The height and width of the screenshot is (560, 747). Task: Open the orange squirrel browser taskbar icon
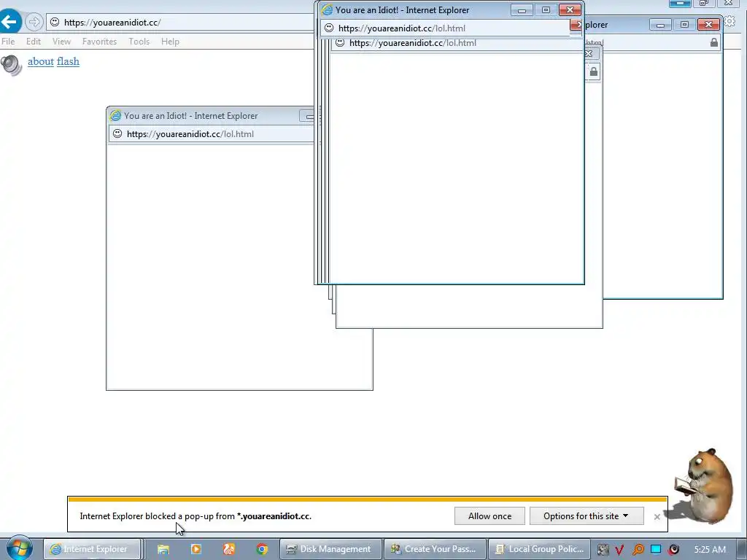(x=228, y=549)
